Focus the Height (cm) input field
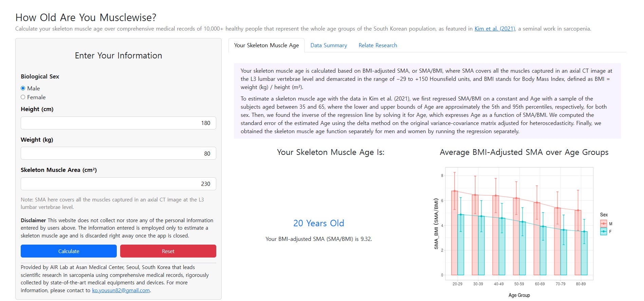This screenshot has height=301, width=644. pyautogui.click(x=118, y=123)
